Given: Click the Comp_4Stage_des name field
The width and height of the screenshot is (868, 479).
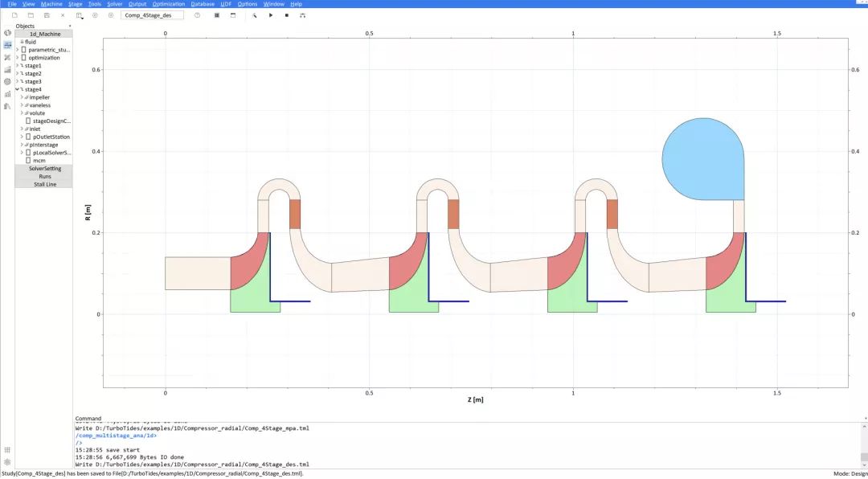Looking at the screenshot, I should pos(152,15).
